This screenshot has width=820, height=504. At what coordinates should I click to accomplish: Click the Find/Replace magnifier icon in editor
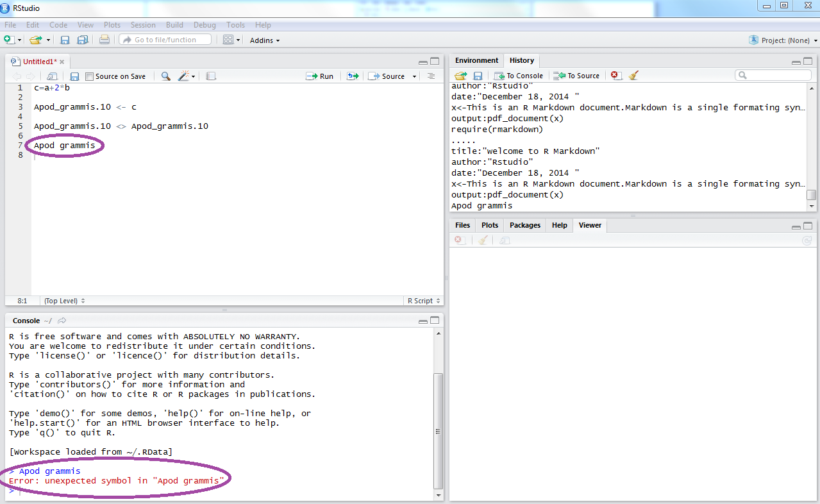(x=165, y=76)
